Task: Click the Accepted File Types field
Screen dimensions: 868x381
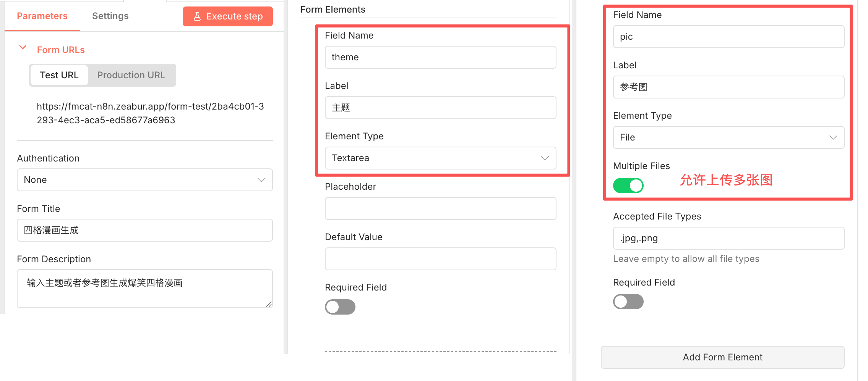Action: [x=728, y=238]
